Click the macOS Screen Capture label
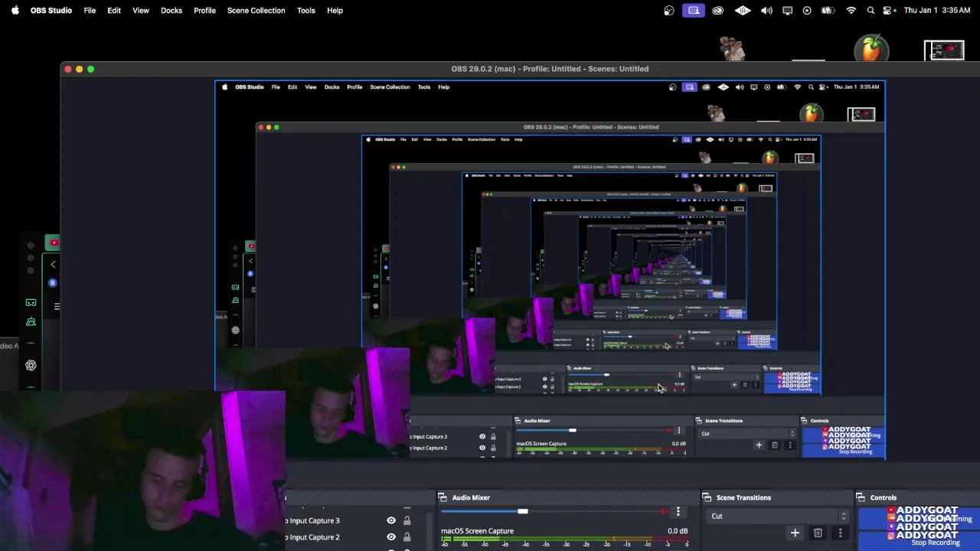Image resolution: width=980 pixels, height=551 pixels. click(477, 530)
